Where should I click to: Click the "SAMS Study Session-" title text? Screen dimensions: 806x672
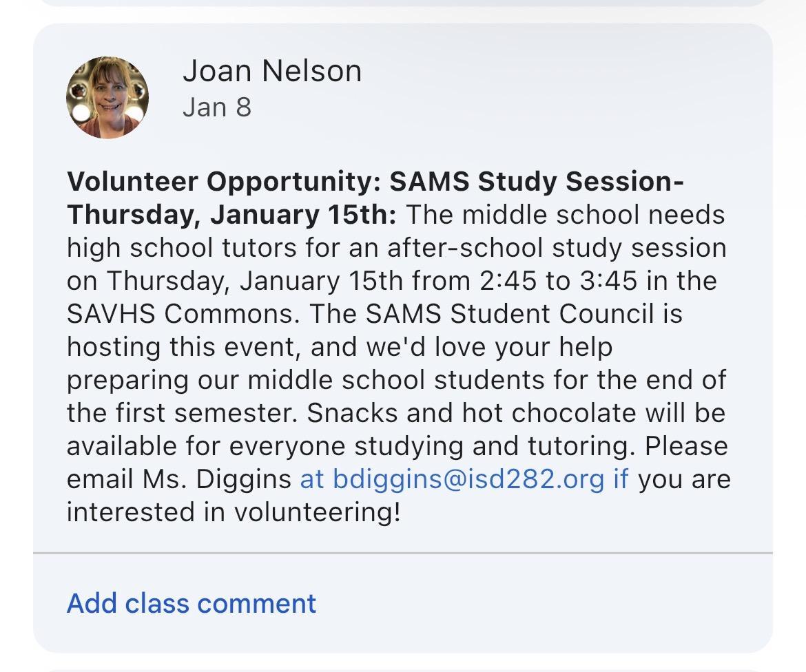pyautogui.click(x=537, y=182)
